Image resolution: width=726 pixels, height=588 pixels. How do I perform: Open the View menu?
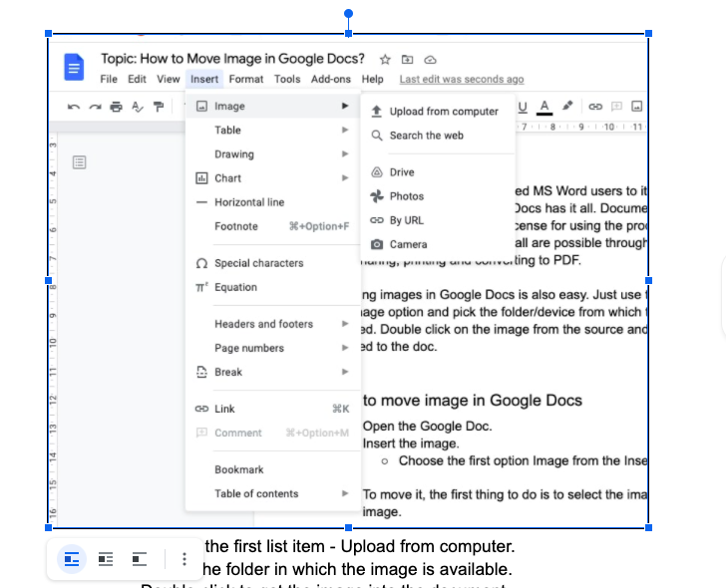click(x=169, y=79)
